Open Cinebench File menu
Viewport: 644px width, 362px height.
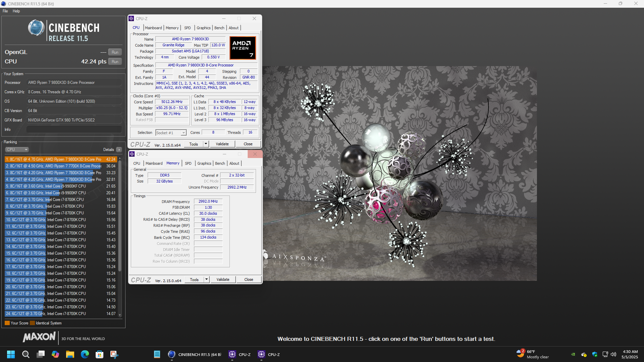coord(5,11)
